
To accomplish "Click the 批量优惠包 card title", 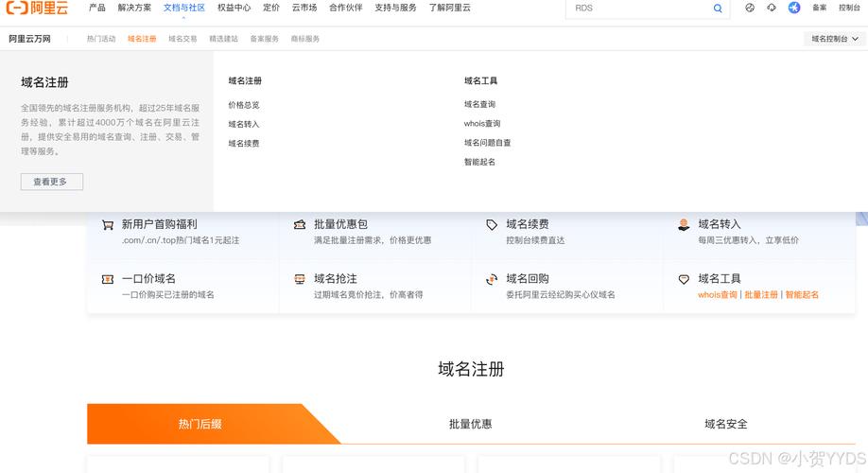I will pos(340,224).
